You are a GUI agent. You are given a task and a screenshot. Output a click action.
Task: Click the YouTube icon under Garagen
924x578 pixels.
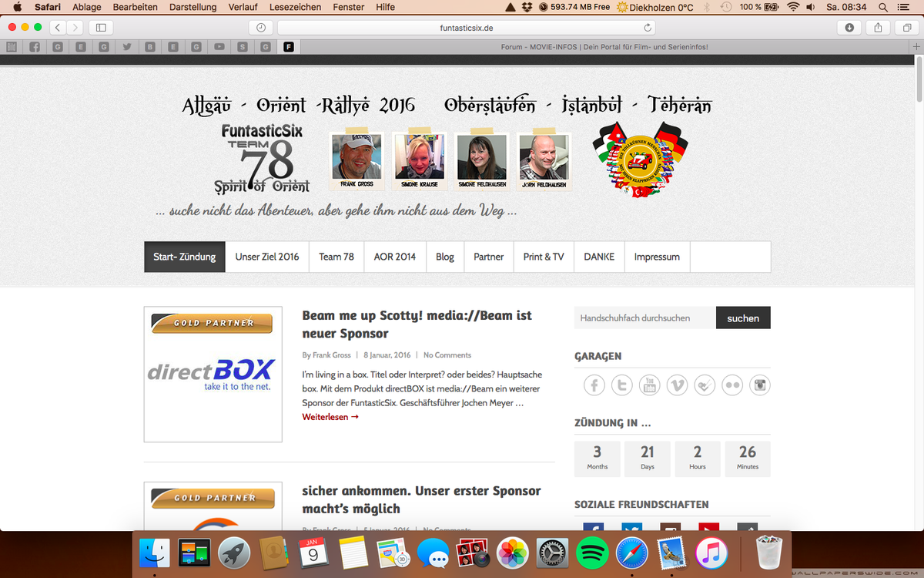[x=649, y=385]
